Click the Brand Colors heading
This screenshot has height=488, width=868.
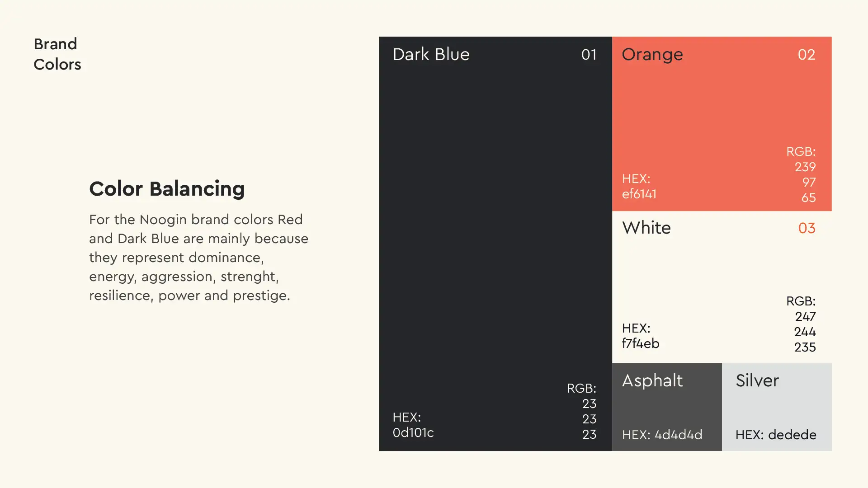click(57, 54)
